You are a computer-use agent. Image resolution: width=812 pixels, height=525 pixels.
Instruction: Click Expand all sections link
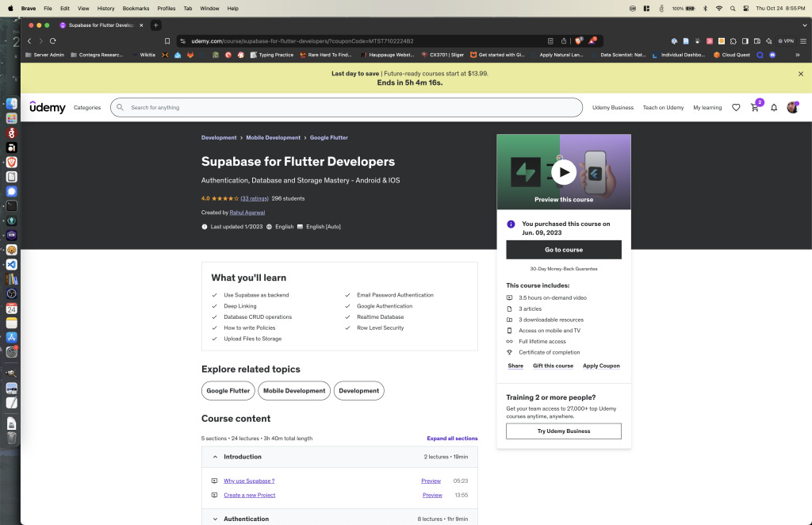click(x=452, y=438)
